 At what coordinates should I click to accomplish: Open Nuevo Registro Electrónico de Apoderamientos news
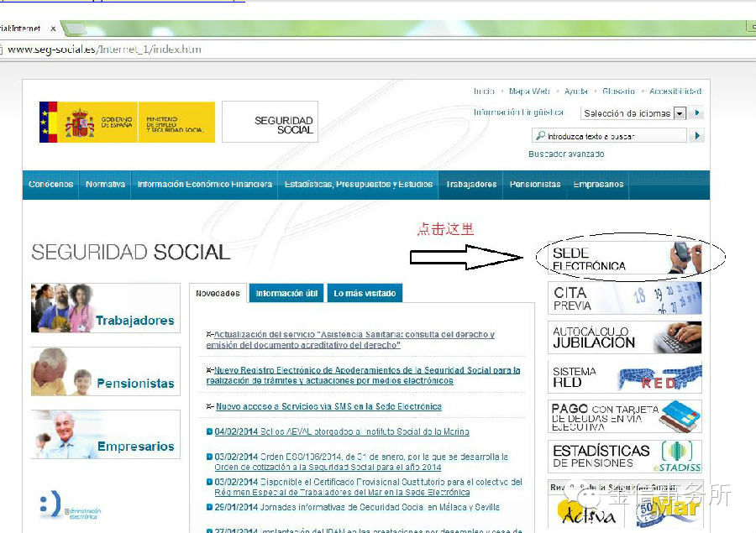(364, 375)
